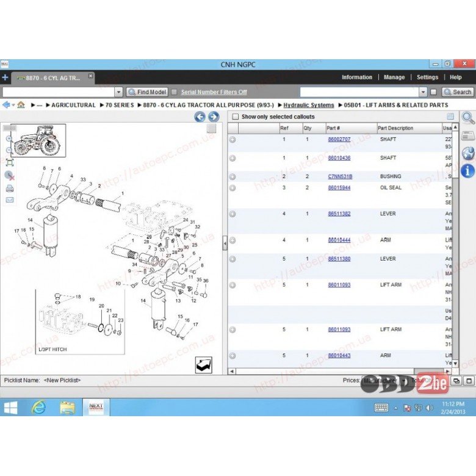The height and width of the screenshot is (476, 476).
Task: Open the search field dropdown arrow
Action: pyautogui.click(x=423, y=92)
